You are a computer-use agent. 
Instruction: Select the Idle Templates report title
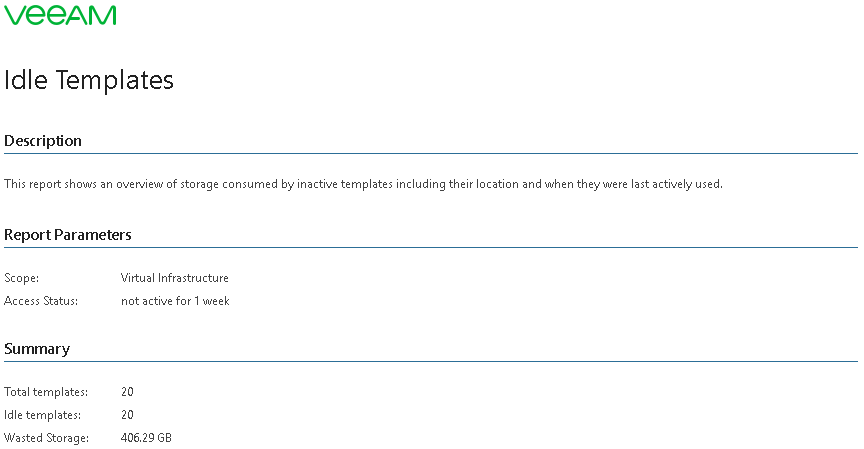point(89,80)
